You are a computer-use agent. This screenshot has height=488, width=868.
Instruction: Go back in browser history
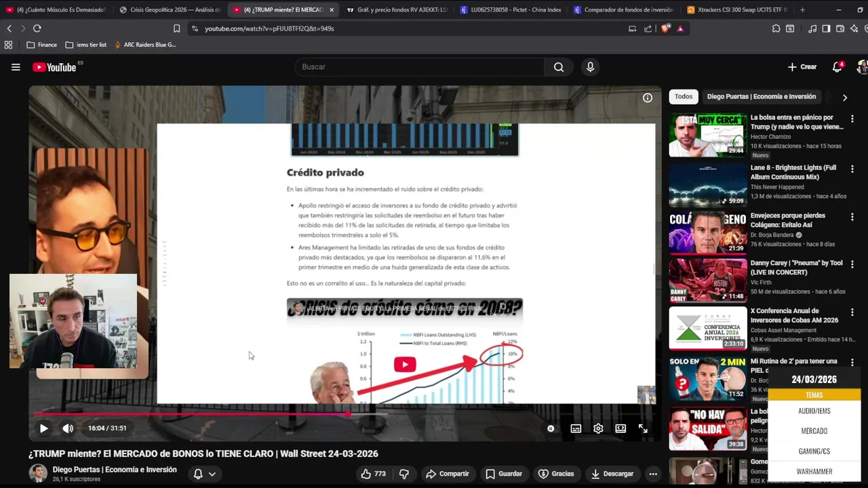pyautogui.click(x=9, y=28)
